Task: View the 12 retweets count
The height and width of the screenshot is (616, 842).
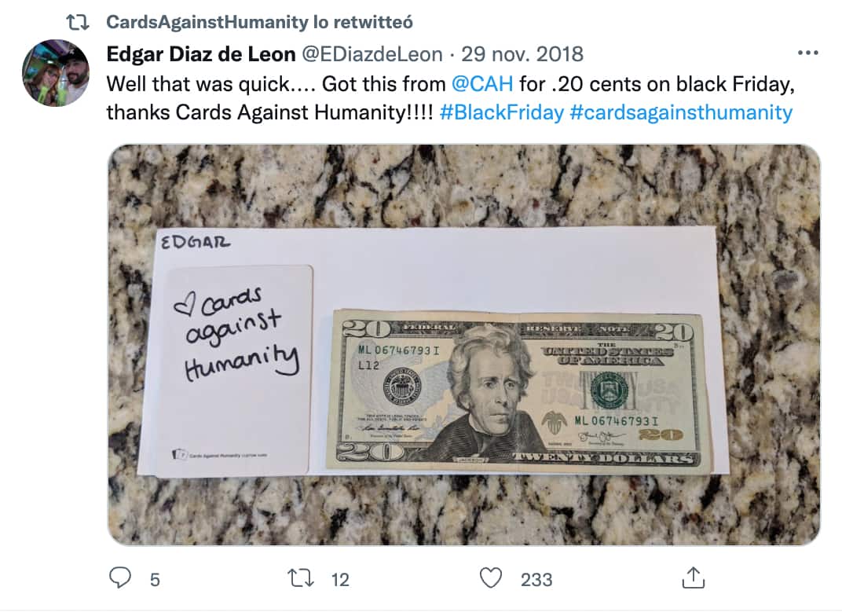Action: pos(340,580)
